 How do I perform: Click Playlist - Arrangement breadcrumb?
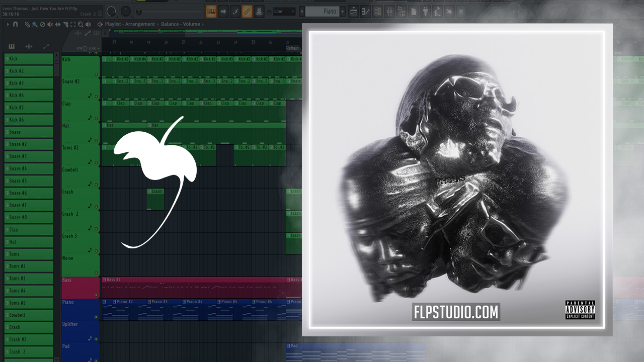[x=130, y=24]
